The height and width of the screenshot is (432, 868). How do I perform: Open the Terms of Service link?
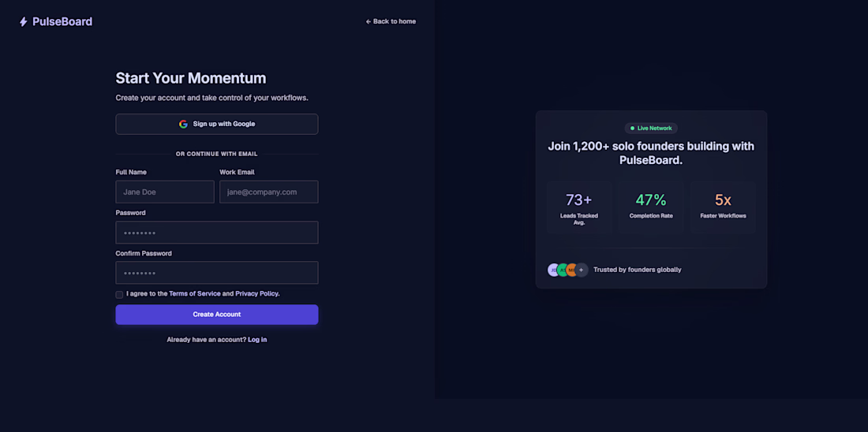[195, 294]
